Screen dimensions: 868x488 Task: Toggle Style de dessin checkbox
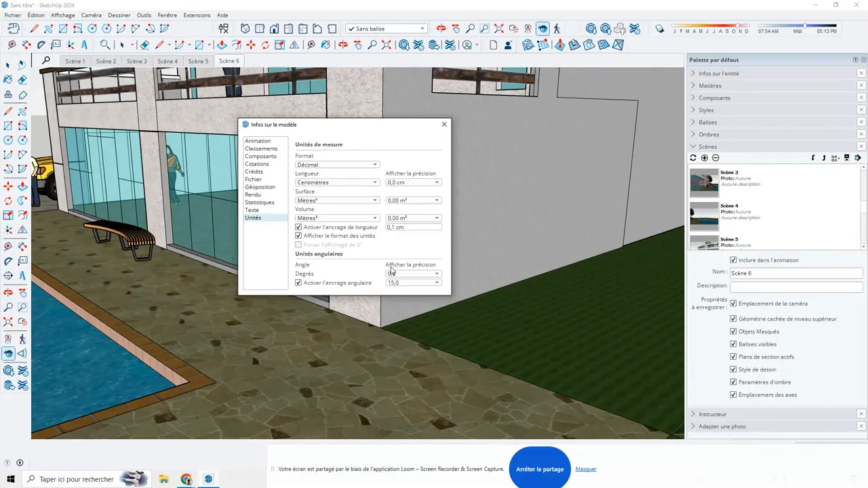pyautogui.click(x=733, y=369)
